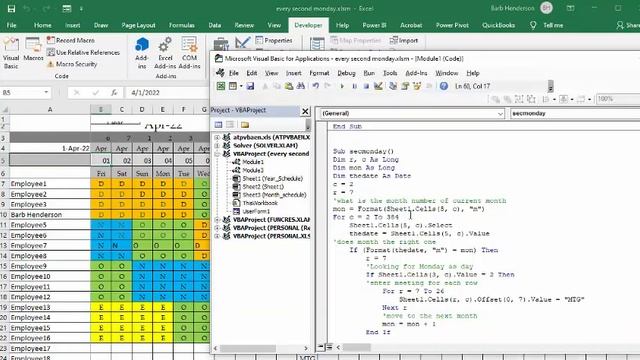Toggle Use Relative References

(x=83, y=52)
